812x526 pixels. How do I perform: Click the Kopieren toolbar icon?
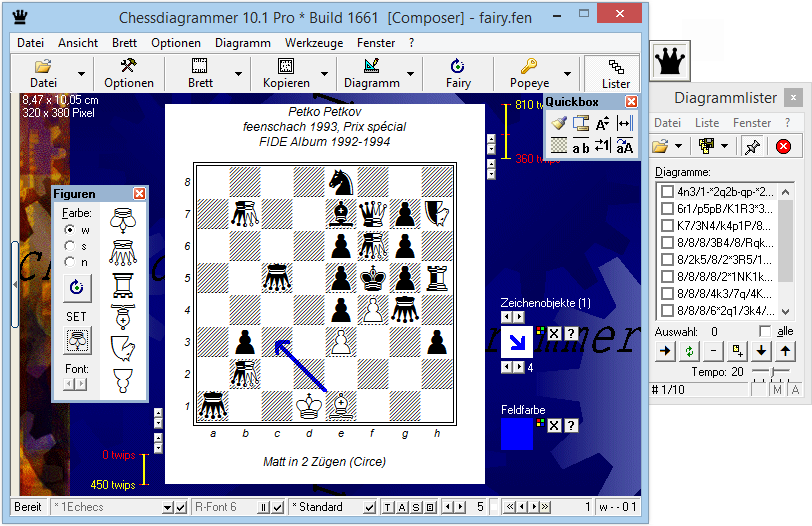click(285, 66)
